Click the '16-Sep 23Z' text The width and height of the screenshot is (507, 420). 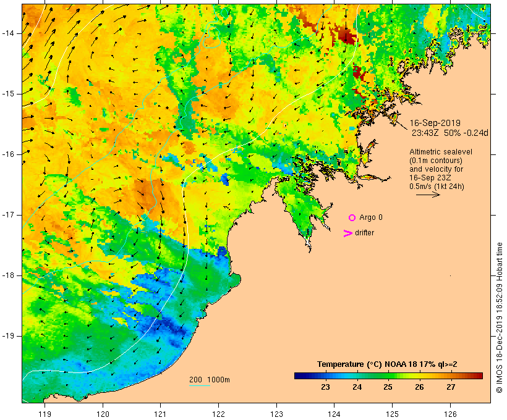coord(430,178)
